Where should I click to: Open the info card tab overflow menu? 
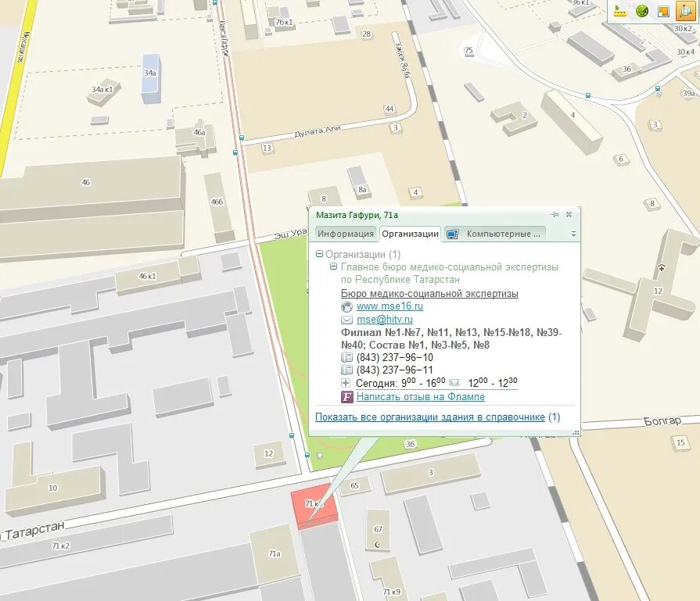[x=573, y=234]
